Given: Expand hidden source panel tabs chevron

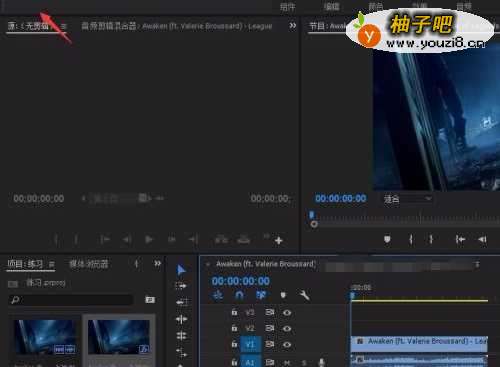Looking at the screenshot, I should (x=293, y=26).
